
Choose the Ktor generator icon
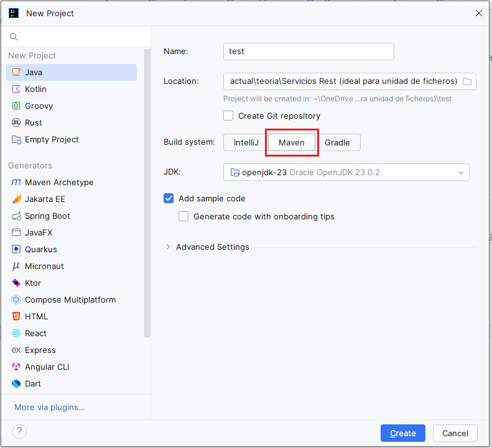tap(16, 283)
